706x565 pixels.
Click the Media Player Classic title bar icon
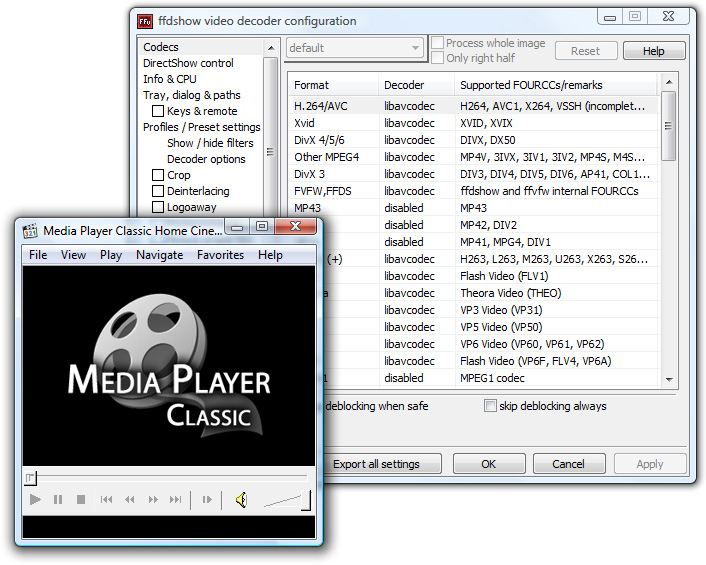(30, 231)
